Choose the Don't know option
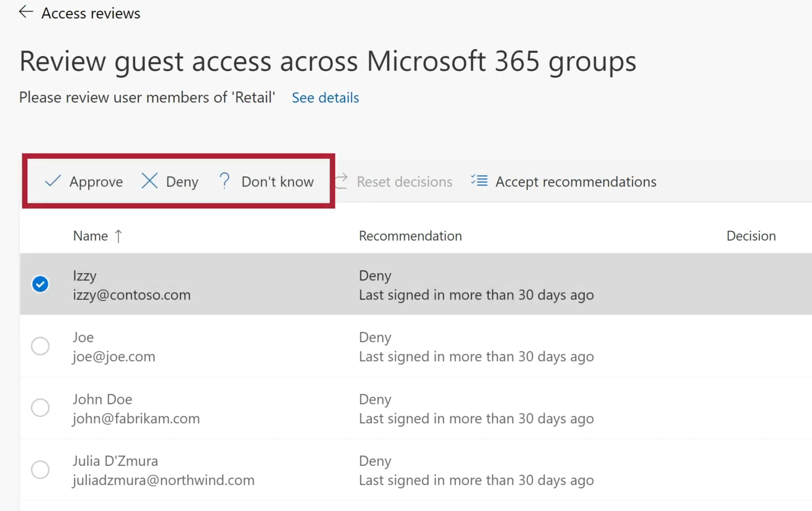Image resolution: width=812 pixels, height=511 pixels. click(266, 181)
